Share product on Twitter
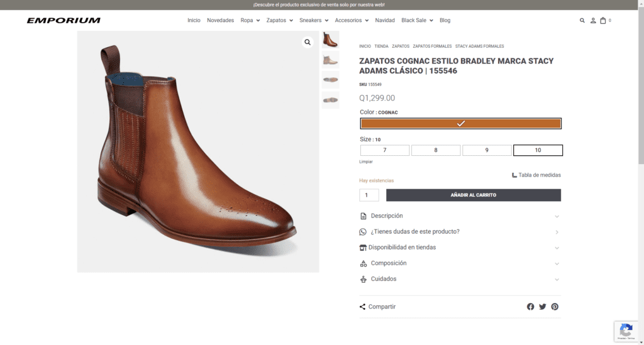Image resolution: width=644 pixels, height=345 pixels. (543, 307)
